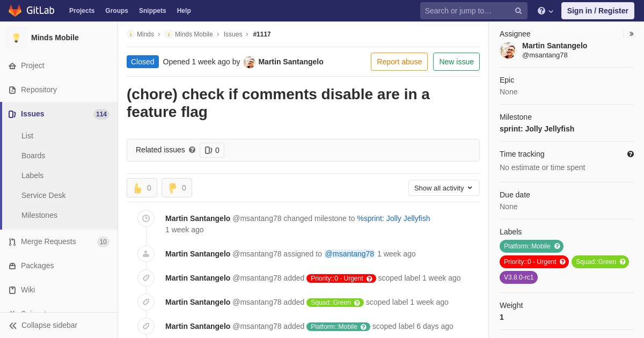Open Projects in top navigation
The width and height of the screenshot is (644, 338).
click(82, 11)
